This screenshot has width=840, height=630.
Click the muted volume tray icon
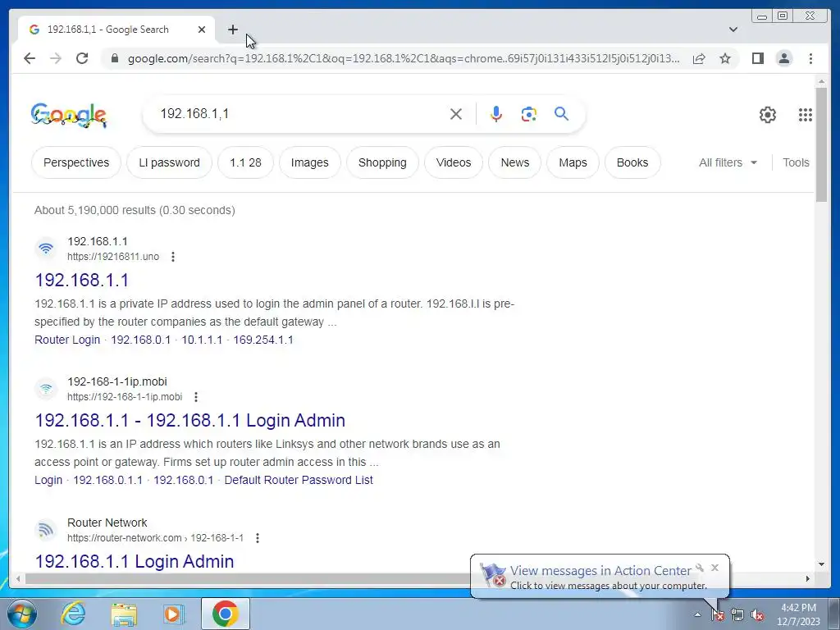pyautogui.click(x=757, y=615)
